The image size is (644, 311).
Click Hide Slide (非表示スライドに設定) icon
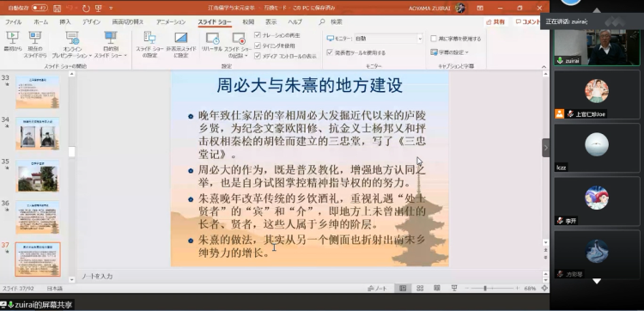(x=181, y=38)
